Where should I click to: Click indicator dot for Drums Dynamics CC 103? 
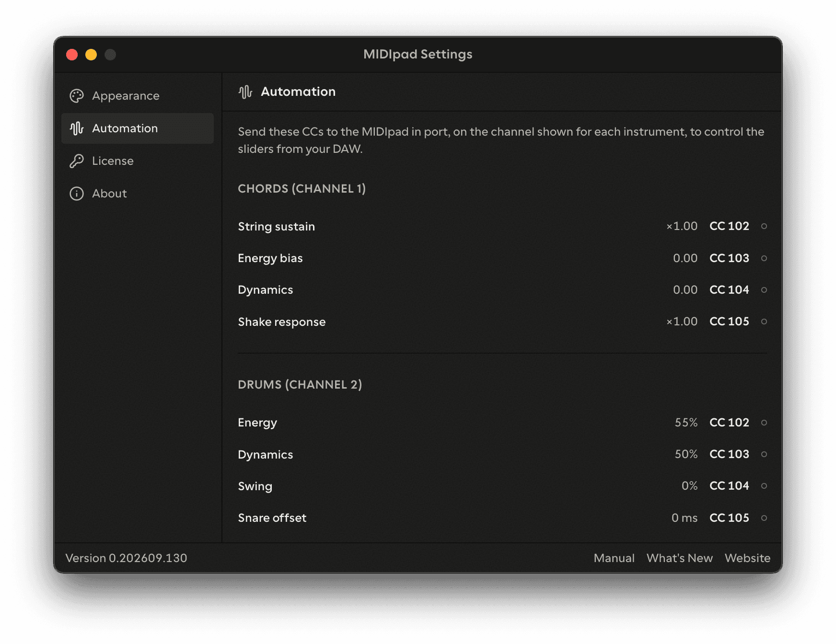click(x=764, y=454)
